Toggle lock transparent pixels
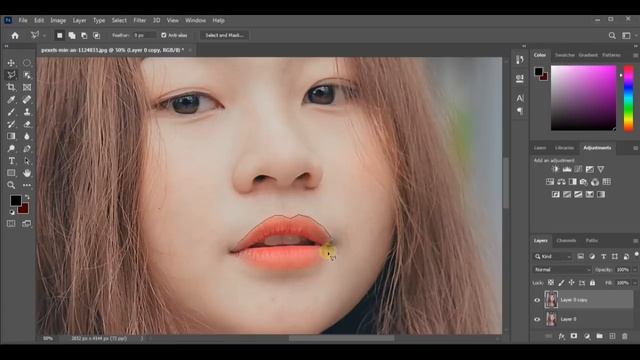The image size is (640, 360). [551, 282]
